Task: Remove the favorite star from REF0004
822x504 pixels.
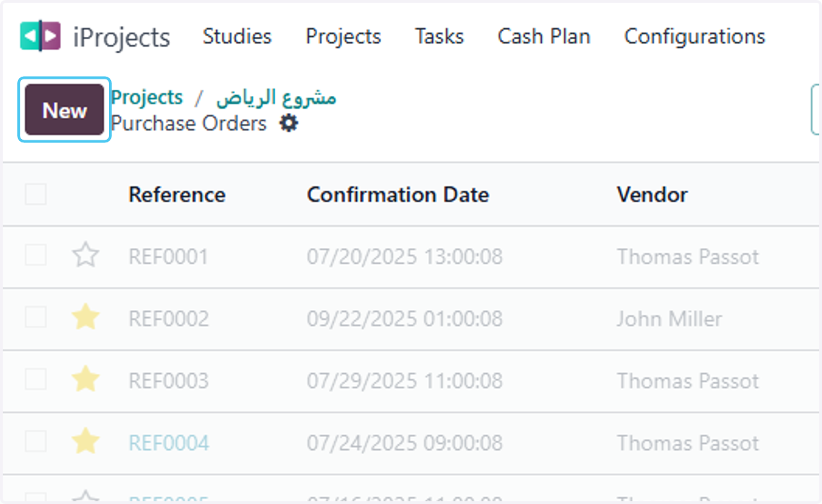Action: pos(86,442)
